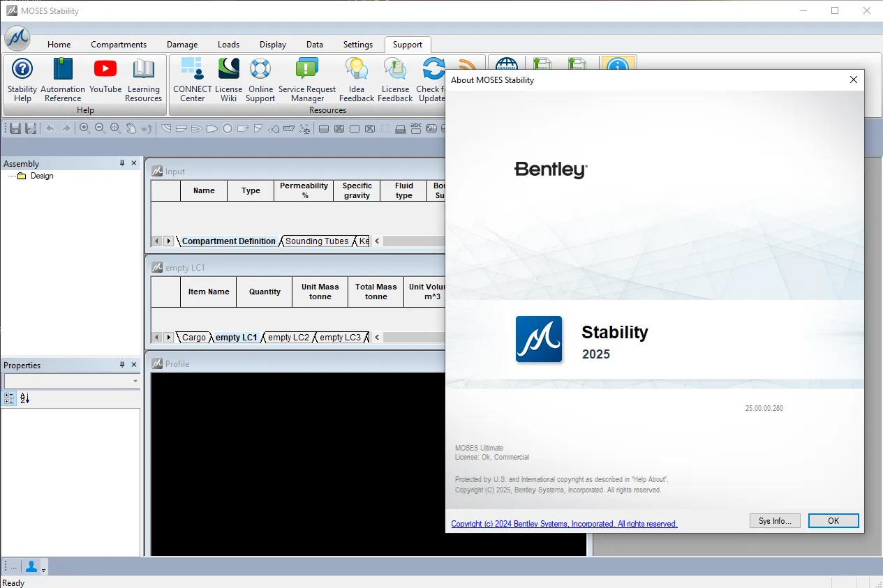Switch to the Data ribbon tab
883x588 pixels.
pos(315,45)
